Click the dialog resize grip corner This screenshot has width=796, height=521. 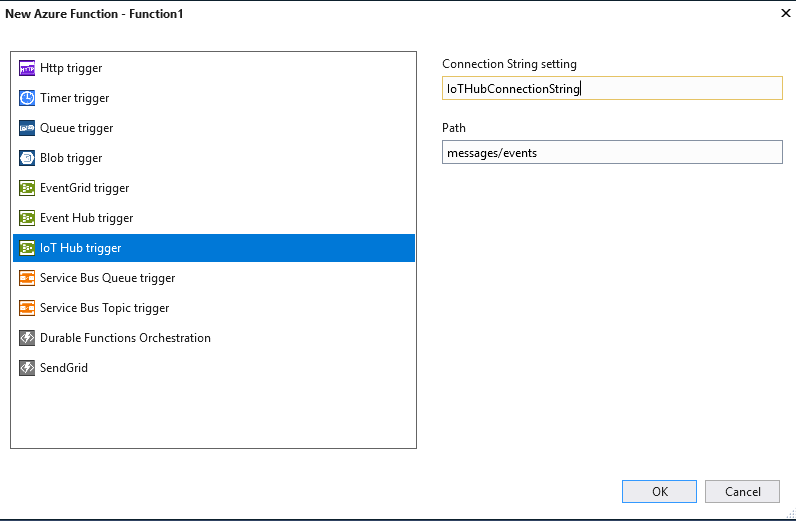click(790, 515)
